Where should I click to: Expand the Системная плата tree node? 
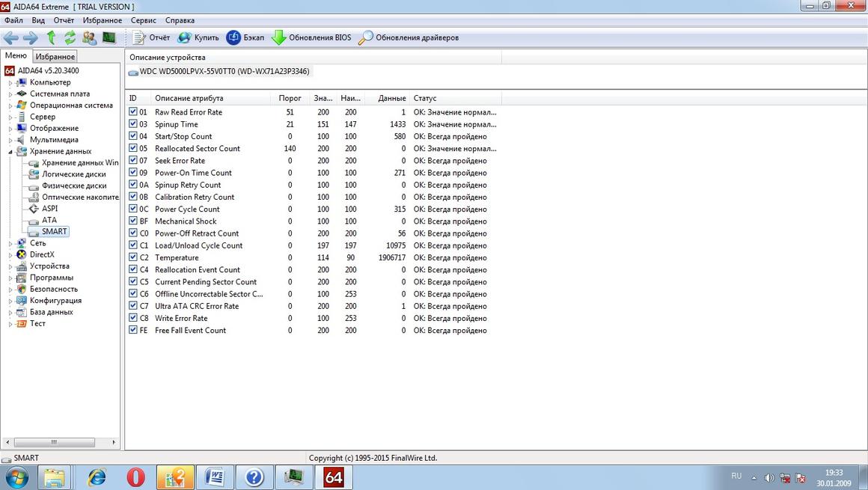(x=10, y=94)
